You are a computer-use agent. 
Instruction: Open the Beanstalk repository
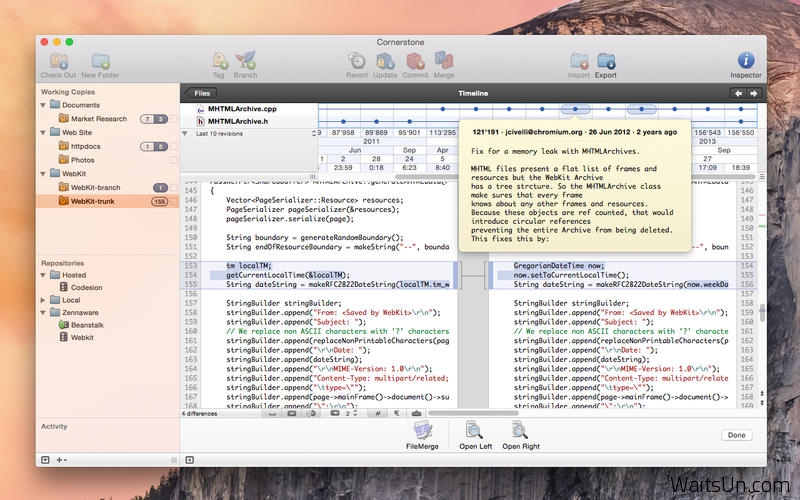point(87,325)
